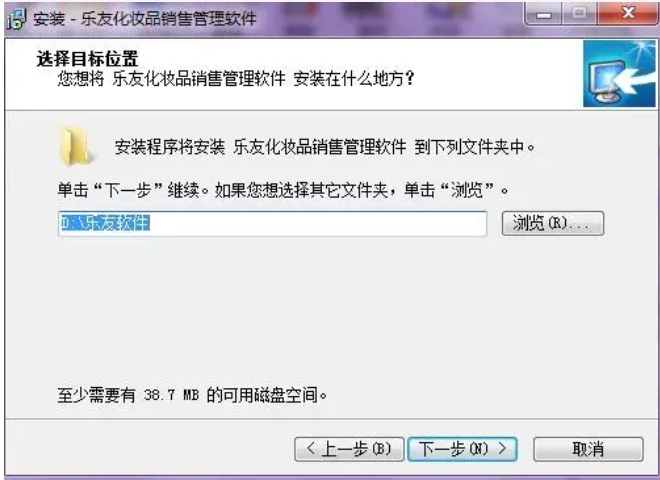660x480 pixels.
Task: Click the left chevron on 上一步 button
Action: tap(311, 448)
